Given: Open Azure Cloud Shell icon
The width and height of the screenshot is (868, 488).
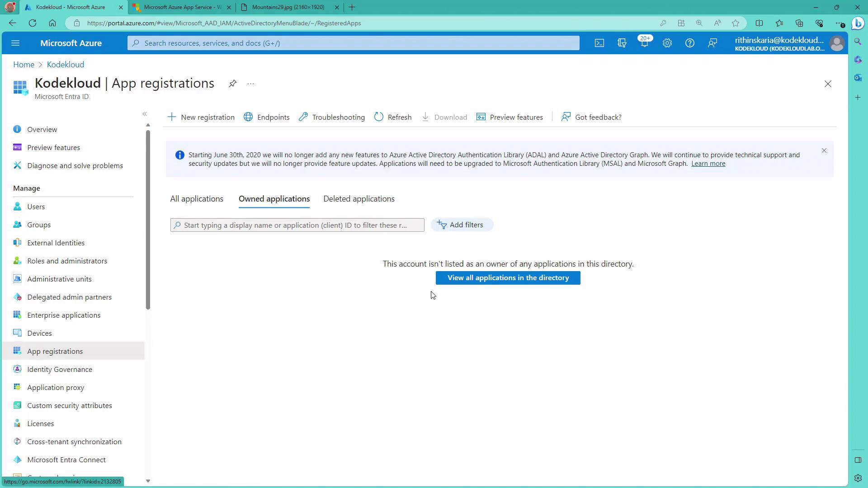Looking at the screenshot, I should pyautogui.click(x=599, y=43).
